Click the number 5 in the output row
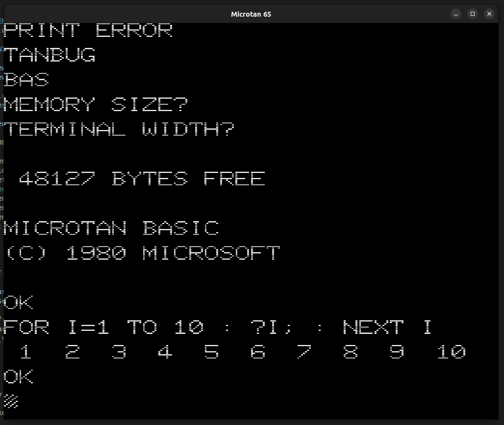The width and height of the screenshot is (504, 425). coord(211,352)
